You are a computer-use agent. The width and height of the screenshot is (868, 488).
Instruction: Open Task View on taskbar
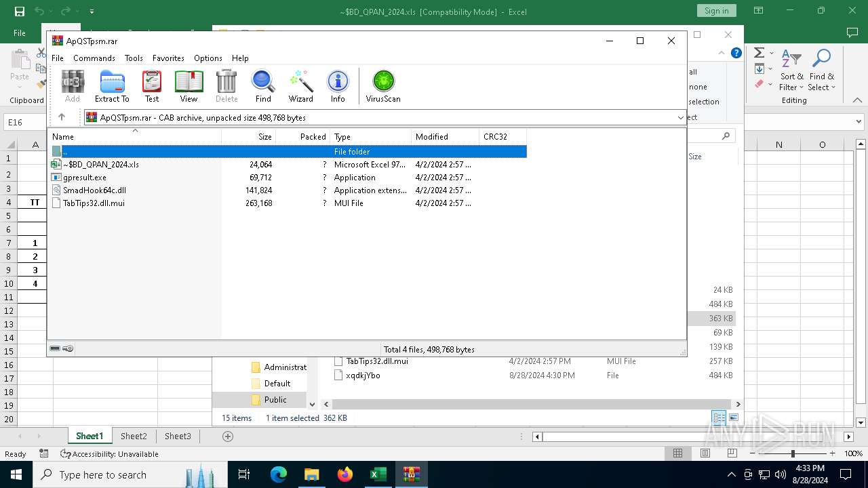pyautogui.click(x=244, y=474)
